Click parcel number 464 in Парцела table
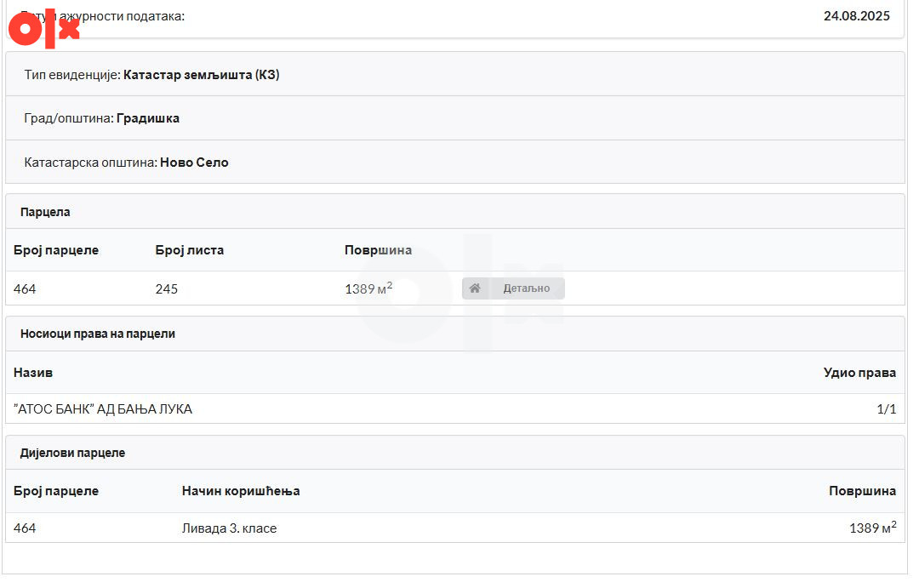The width and height of the screenshot is (919, 588). (x=25, y=289)
